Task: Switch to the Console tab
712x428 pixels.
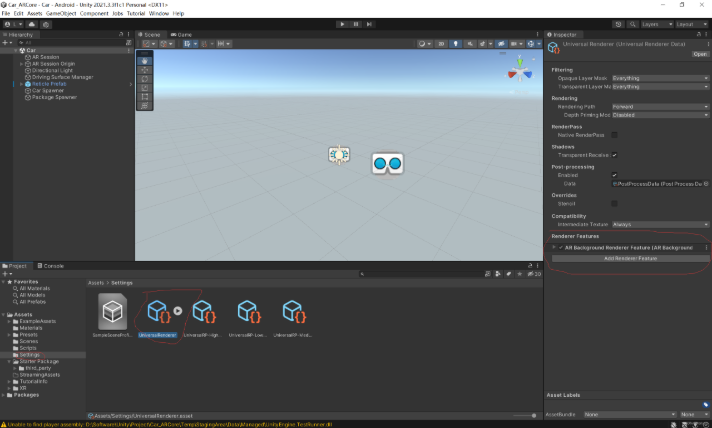Action: coord(52,266)
